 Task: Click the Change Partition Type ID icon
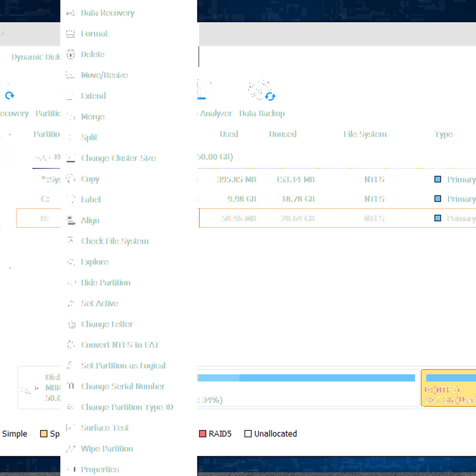tap(71, 407)
